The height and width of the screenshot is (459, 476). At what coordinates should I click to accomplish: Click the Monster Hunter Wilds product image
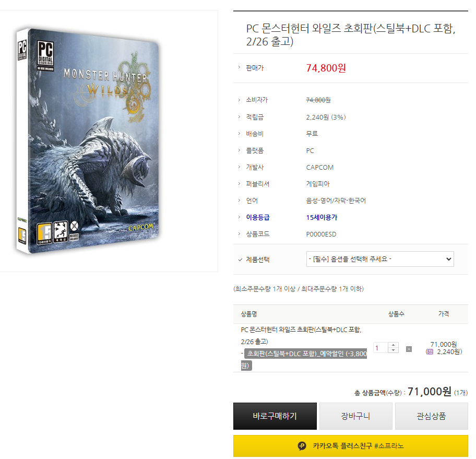point(88,140)
